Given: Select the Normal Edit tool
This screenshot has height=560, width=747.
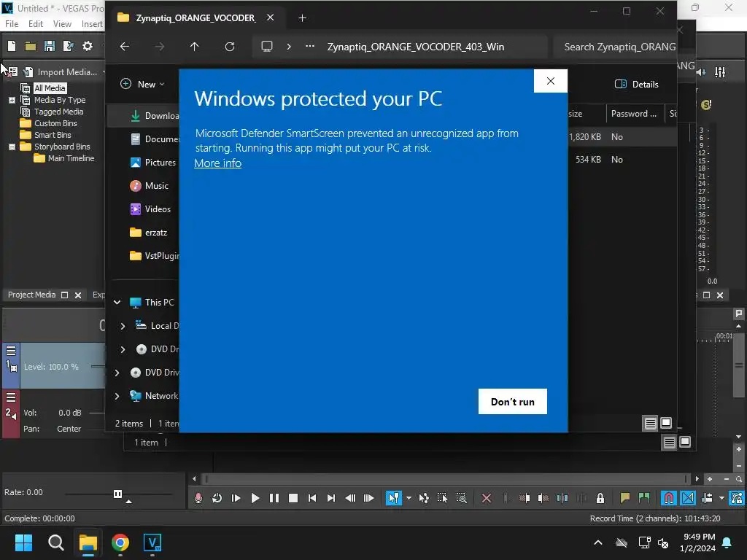Looking at the screenshot, I should click(393, 498).
